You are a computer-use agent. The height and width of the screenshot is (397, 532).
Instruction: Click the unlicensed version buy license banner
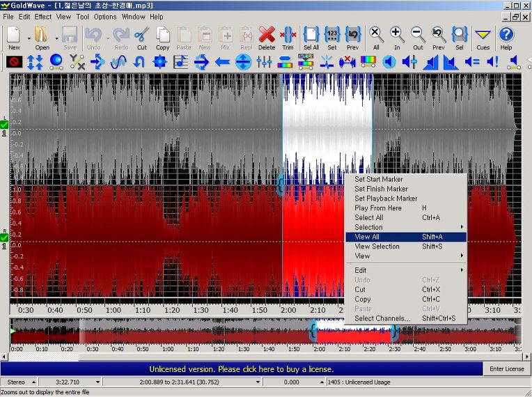(241, 369)
